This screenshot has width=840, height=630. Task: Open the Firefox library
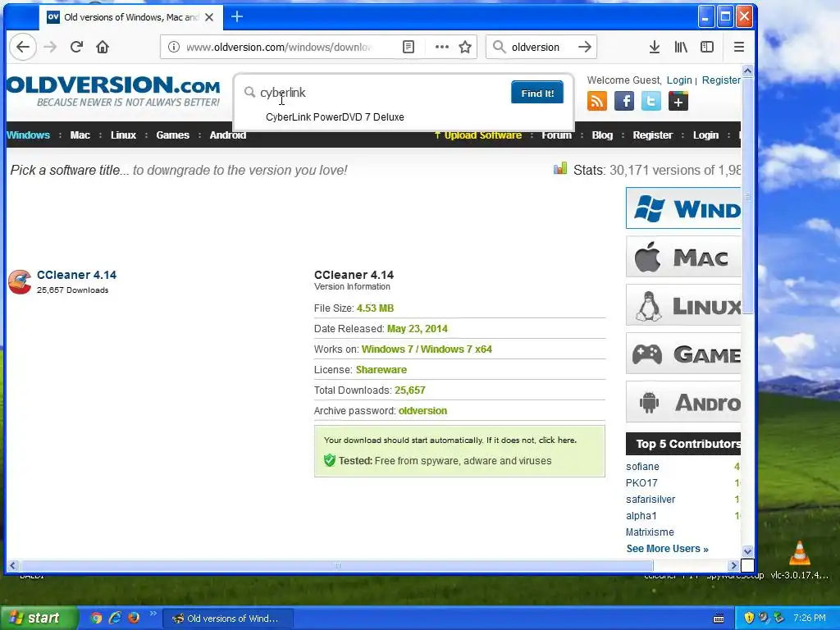tap(681, 47)
